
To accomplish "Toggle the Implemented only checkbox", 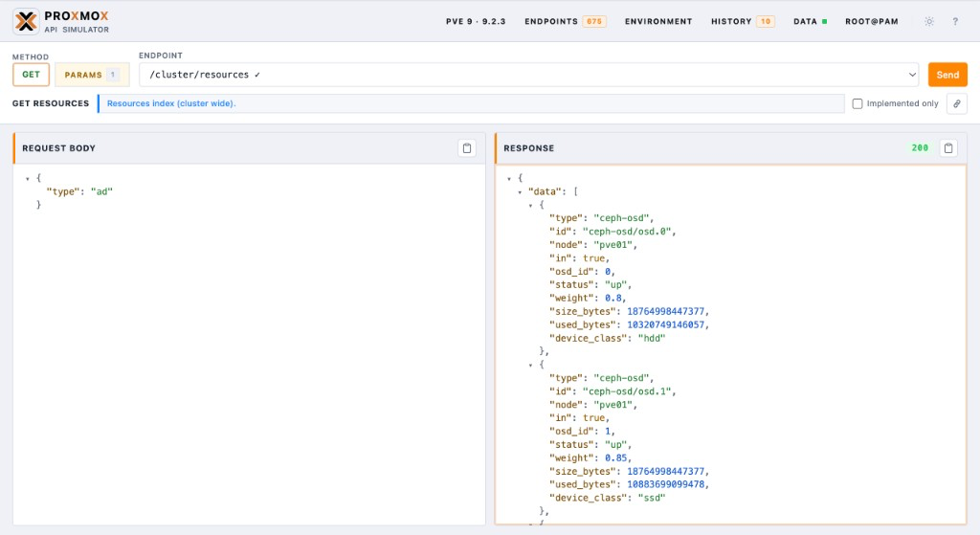I will (857, 103).
